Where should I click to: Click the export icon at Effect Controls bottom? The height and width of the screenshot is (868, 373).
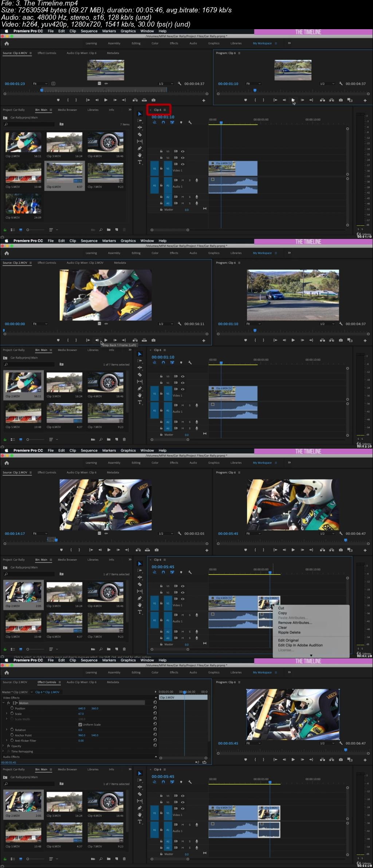coord(204,762)
